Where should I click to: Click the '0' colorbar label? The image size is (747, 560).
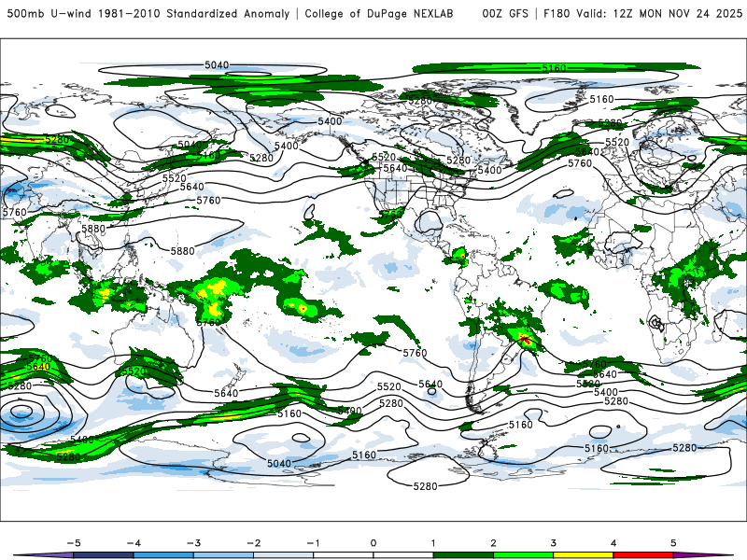click(373, 543)
